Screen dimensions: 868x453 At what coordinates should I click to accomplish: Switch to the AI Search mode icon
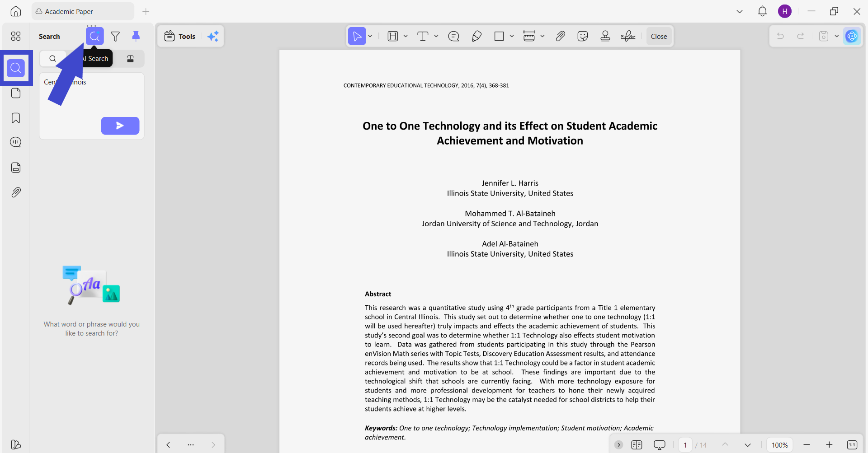tap(95, 36)
